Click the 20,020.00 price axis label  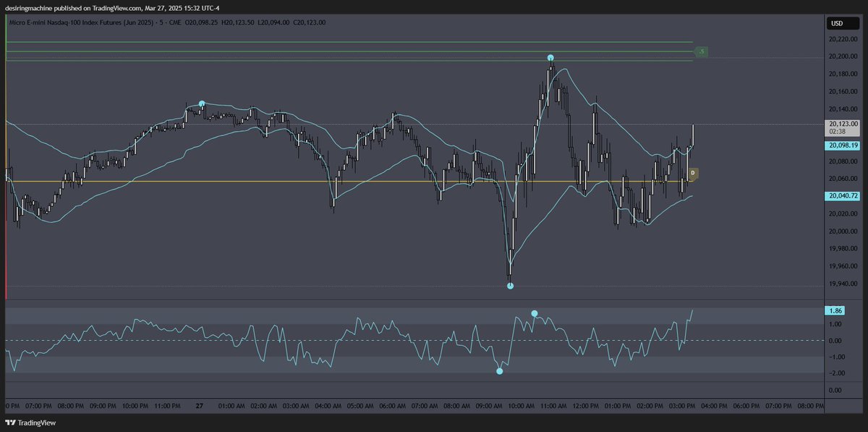click(844, 213)
